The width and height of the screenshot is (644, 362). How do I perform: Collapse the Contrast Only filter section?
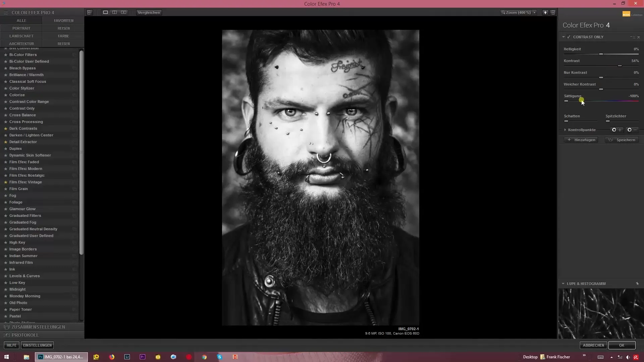563,37
